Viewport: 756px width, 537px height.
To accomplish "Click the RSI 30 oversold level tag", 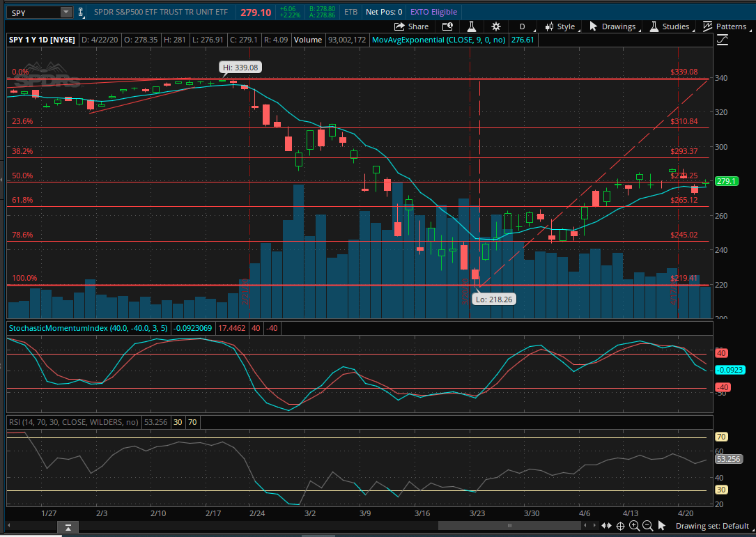I will pos(721,490).
